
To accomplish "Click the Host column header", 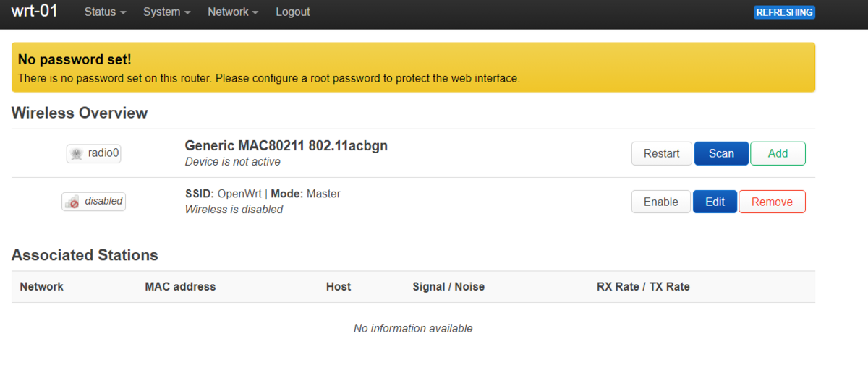I will tap(339, 287).
